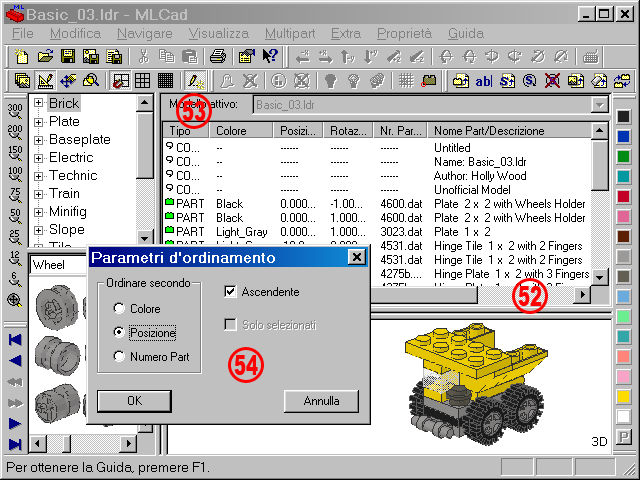Set zoom to 200 percent

[15, 132]
